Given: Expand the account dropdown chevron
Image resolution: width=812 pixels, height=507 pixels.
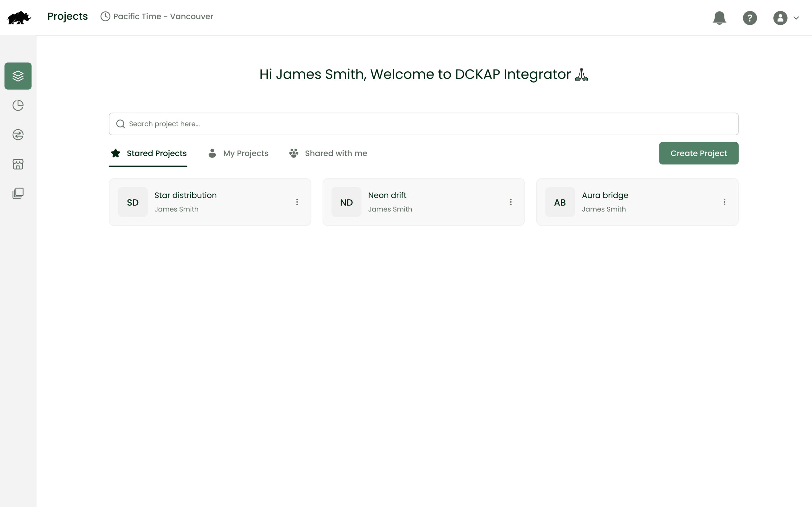Looking at the screenshot, I should (x=796, y=18).
